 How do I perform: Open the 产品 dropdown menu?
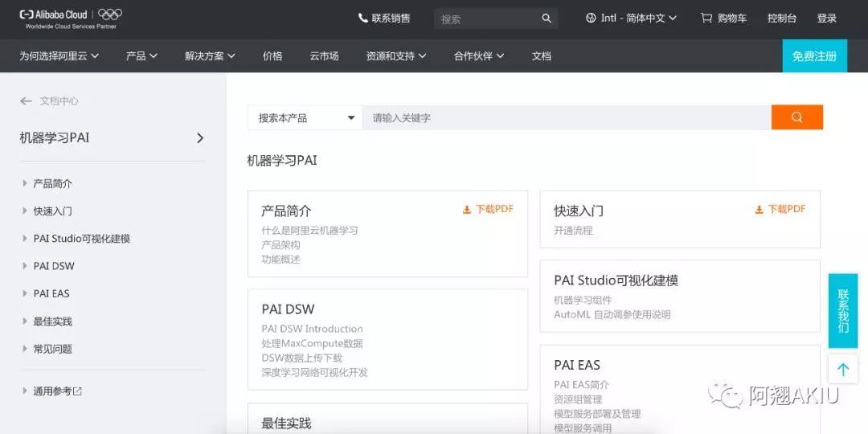(141, 56)
